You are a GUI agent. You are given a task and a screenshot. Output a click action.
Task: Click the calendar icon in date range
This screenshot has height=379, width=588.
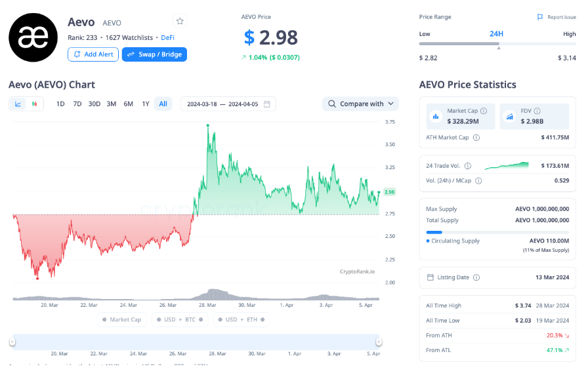(267, 104)
